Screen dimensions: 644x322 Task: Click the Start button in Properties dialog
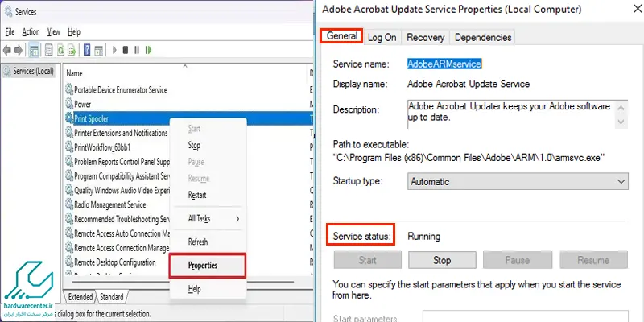368,260
